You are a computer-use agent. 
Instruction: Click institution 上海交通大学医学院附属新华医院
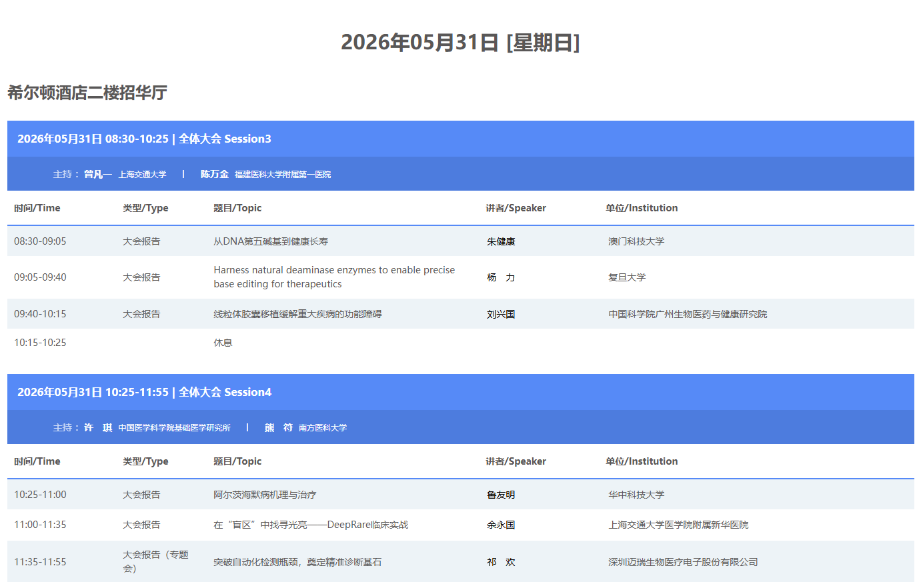678,525
